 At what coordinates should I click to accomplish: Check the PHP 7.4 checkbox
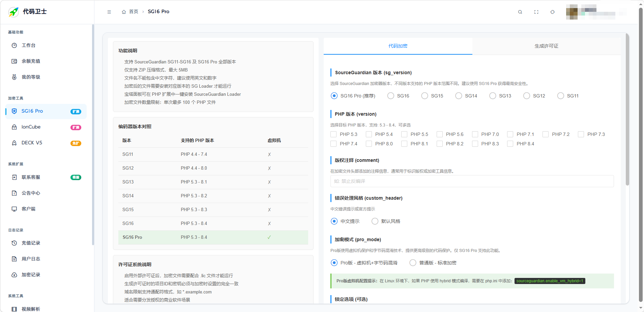333,144
